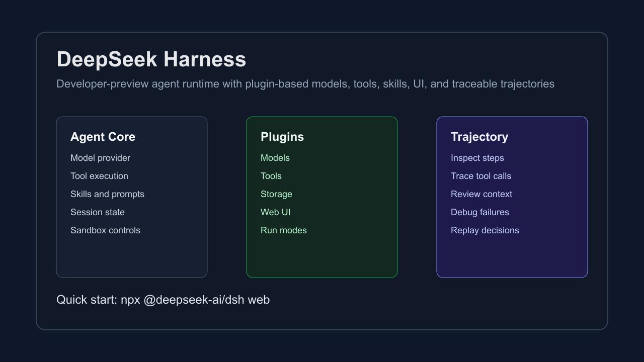Select the "Storage" plugin entry

[276, 194]
